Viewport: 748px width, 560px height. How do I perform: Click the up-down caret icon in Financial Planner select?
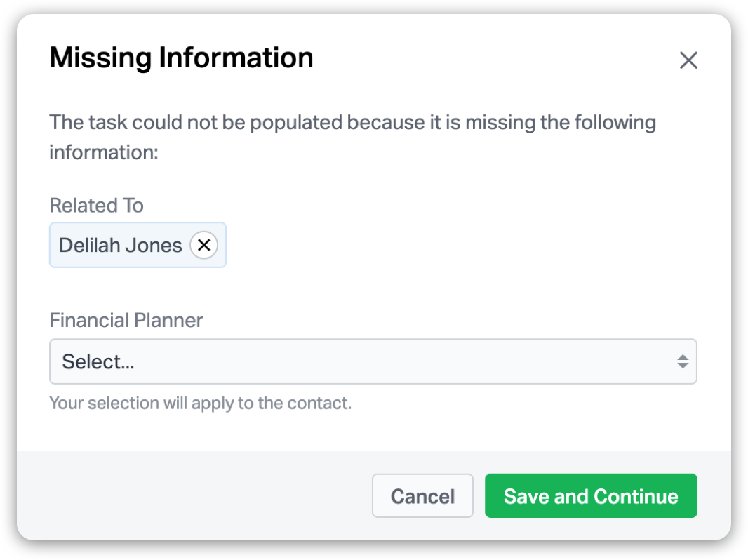[x=682, y=362]
